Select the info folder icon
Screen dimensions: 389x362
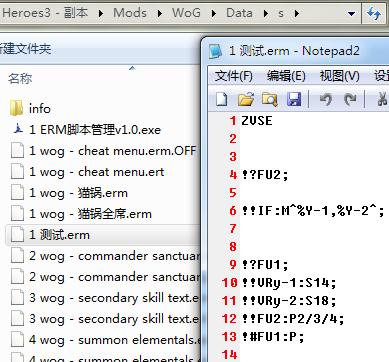click(x=16, y=108)
